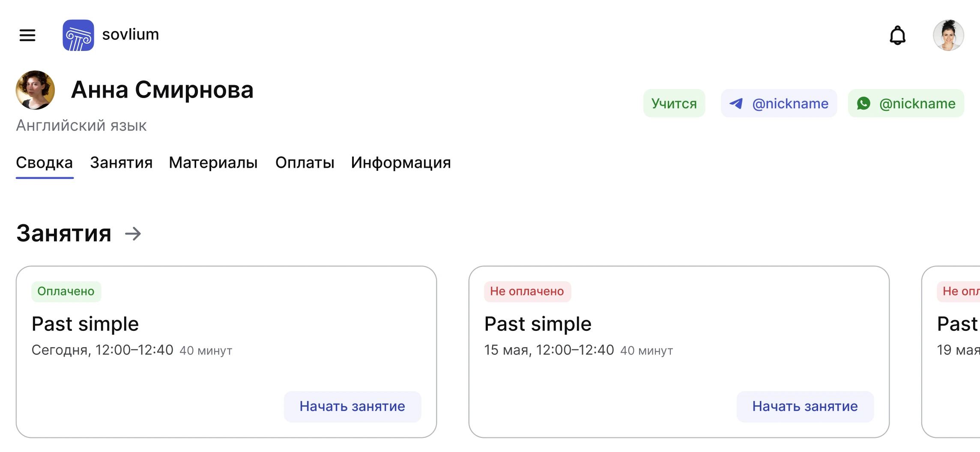The height and width of the screenshot is (452, 980).
Task: Switch to the Занятия tab
Action: [x=121, y=163]
